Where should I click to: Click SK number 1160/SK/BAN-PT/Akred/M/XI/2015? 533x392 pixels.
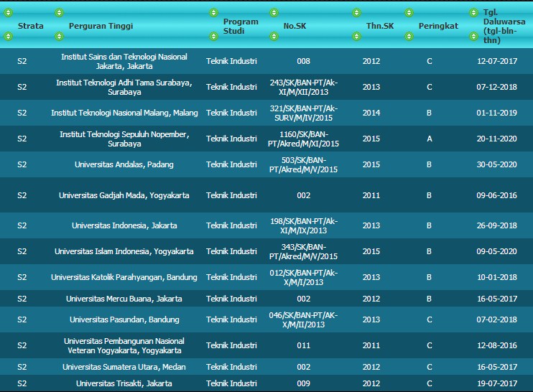coord(304,139)
